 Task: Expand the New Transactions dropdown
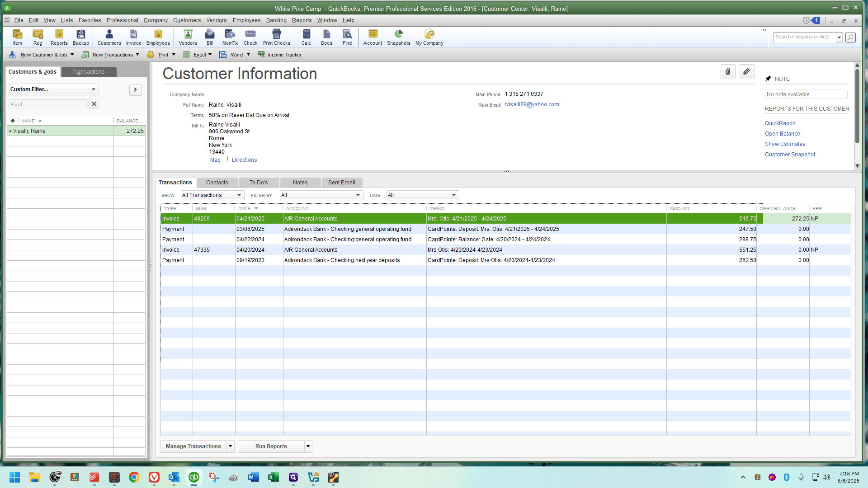[x=137, y=55]
